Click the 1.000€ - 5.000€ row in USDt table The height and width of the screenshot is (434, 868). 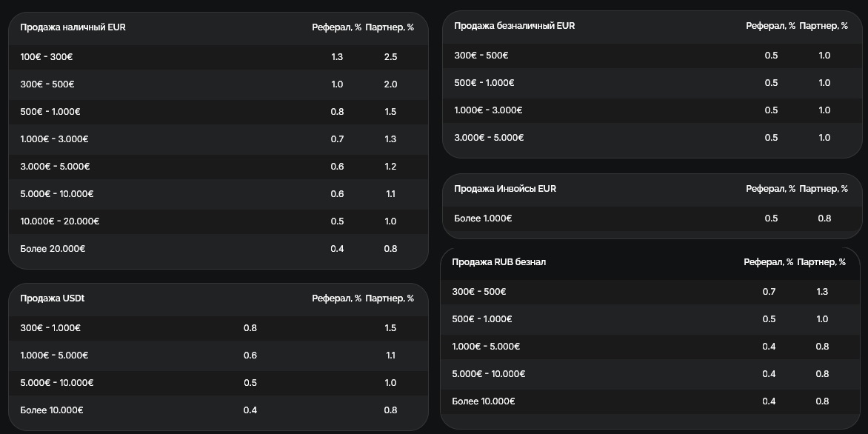pyautogui.click(x=218, y=355)
